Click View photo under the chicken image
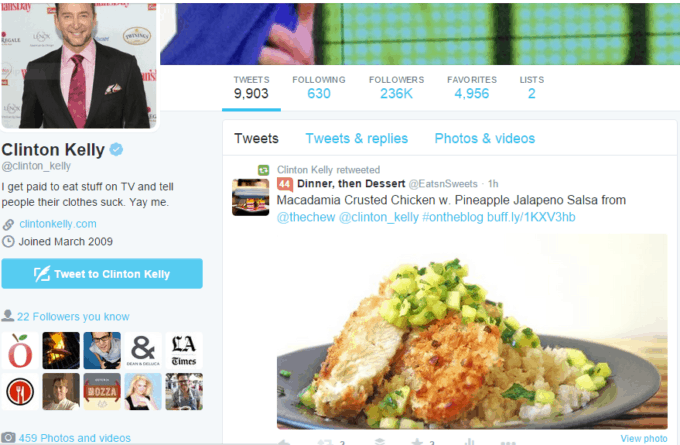 click(644, 438)
